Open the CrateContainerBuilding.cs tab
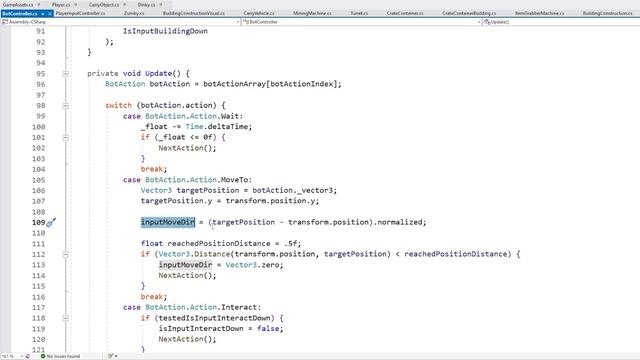The height and width of the screenshot is (360, 640). coord(469,13)
